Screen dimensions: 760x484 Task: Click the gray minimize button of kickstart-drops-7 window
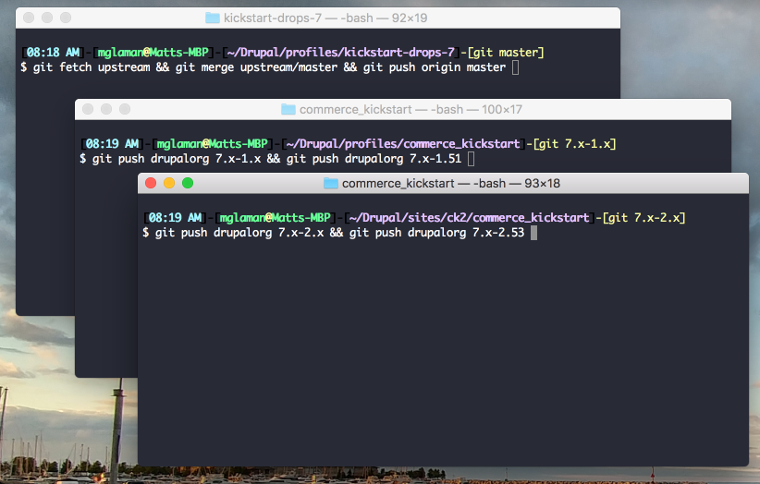click(x=47, y=17)
